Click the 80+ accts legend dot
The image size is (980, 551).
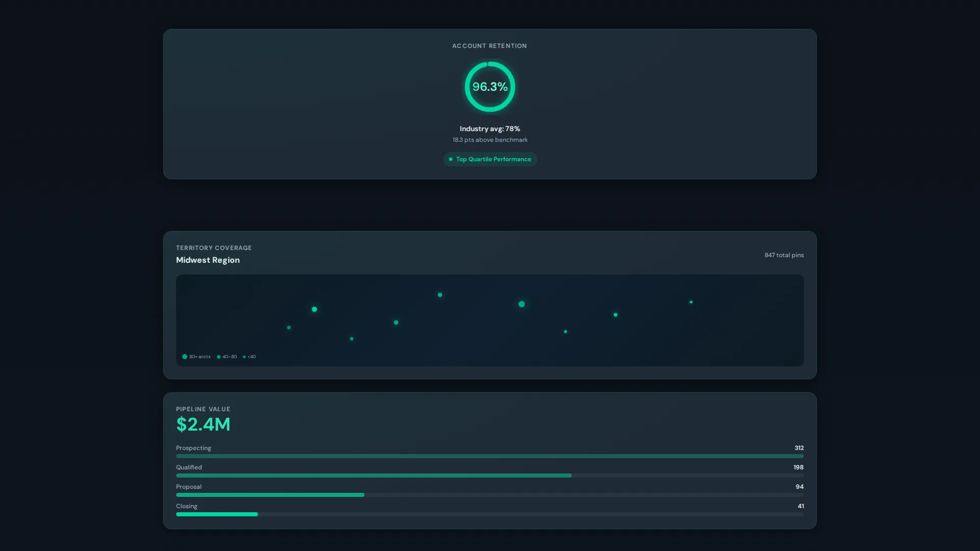tap(185, 357)
